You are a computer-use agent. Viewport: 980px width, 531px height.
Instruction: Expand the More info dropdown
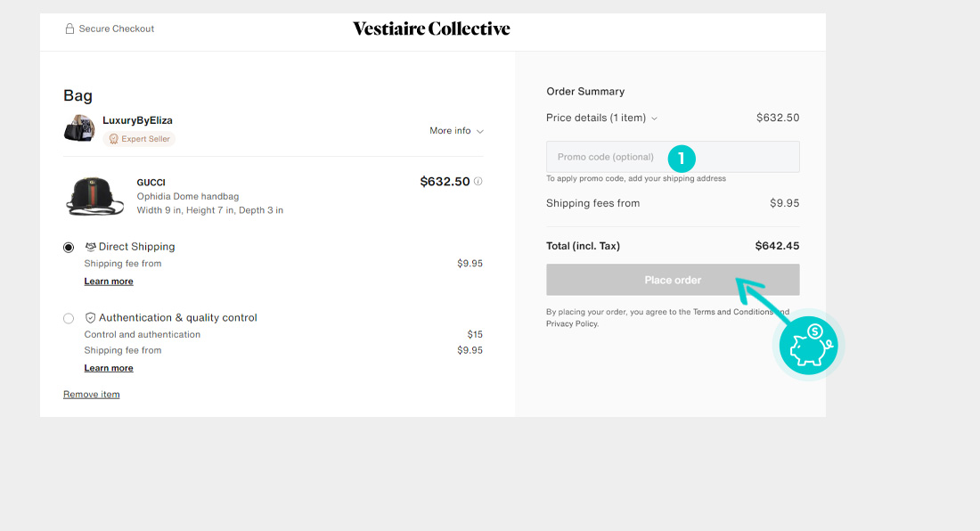(x=456, y=131)
